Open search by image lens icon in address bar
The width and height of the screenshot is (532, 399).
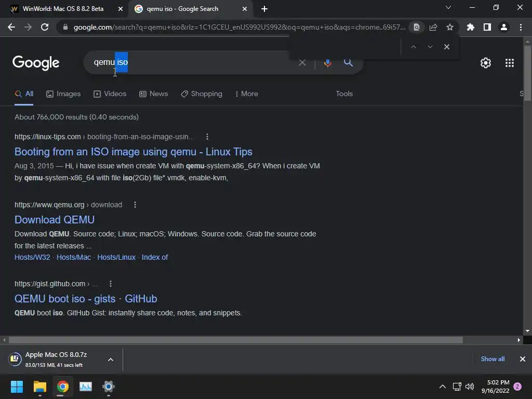[x=417, y=27]
